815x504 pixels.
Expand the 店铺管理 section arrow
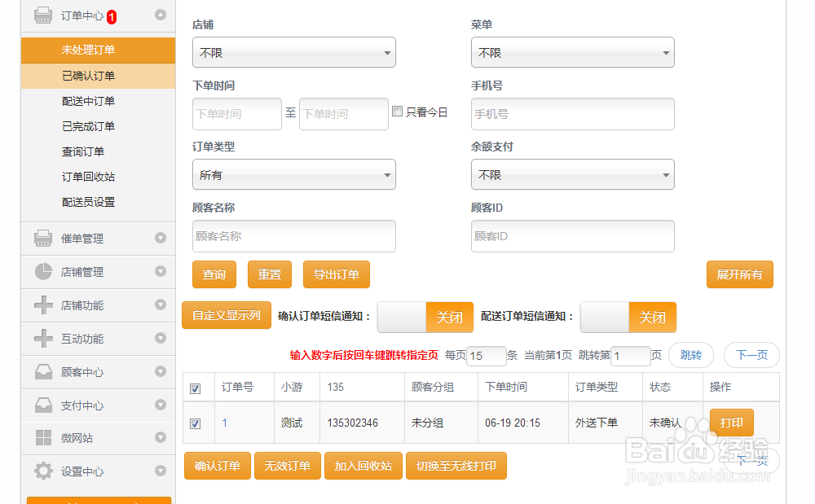click(x=161, y=271)
